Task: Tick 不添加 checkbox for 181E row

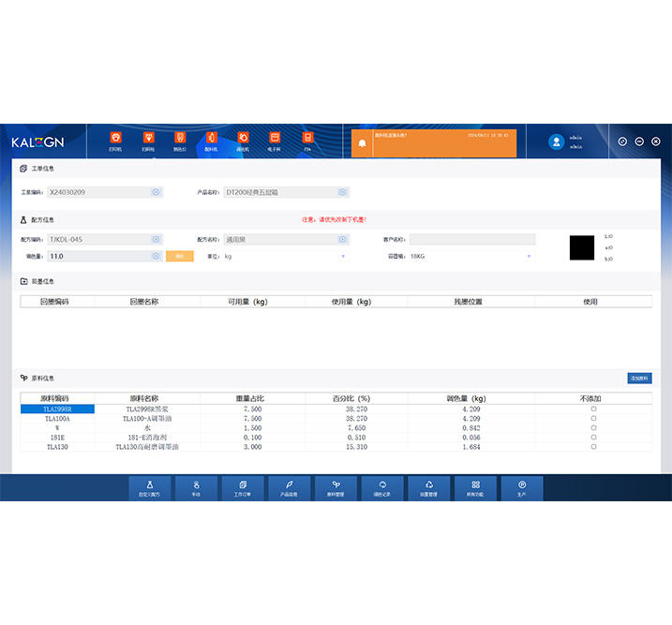Action: click(593, 438)
